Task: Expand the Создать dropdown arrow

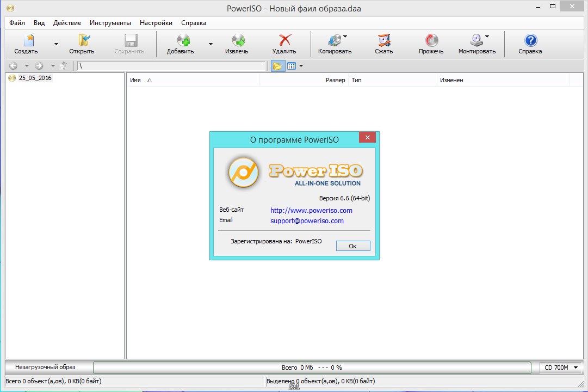Action: pos(56,44)
